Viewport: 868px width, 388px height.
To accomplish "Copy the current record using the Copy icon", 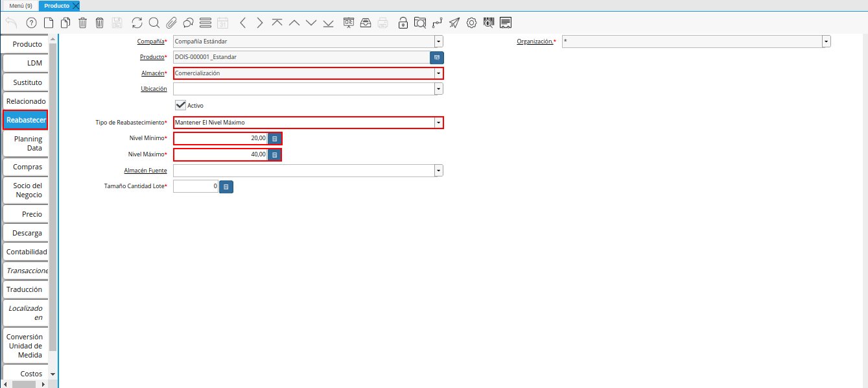I will coord(65,22).
